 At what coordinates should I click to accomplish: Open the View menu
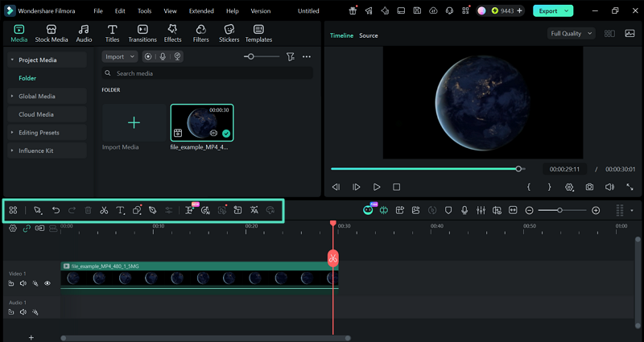[x=170, y=11]
